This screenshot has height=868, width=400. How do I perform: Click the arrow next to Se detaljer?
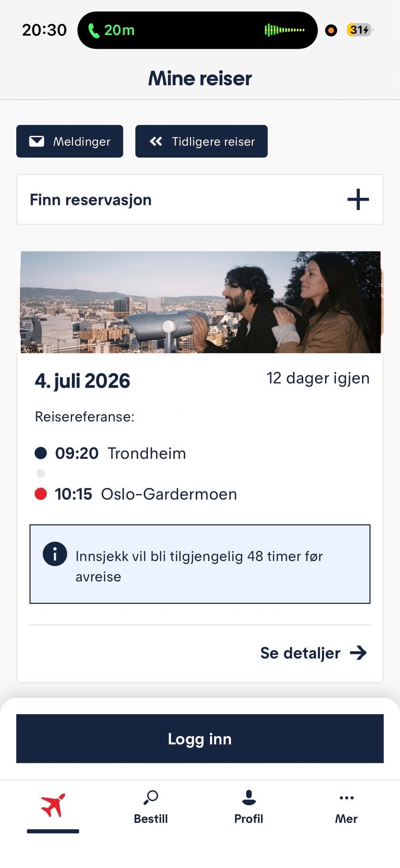pos(358,653)
